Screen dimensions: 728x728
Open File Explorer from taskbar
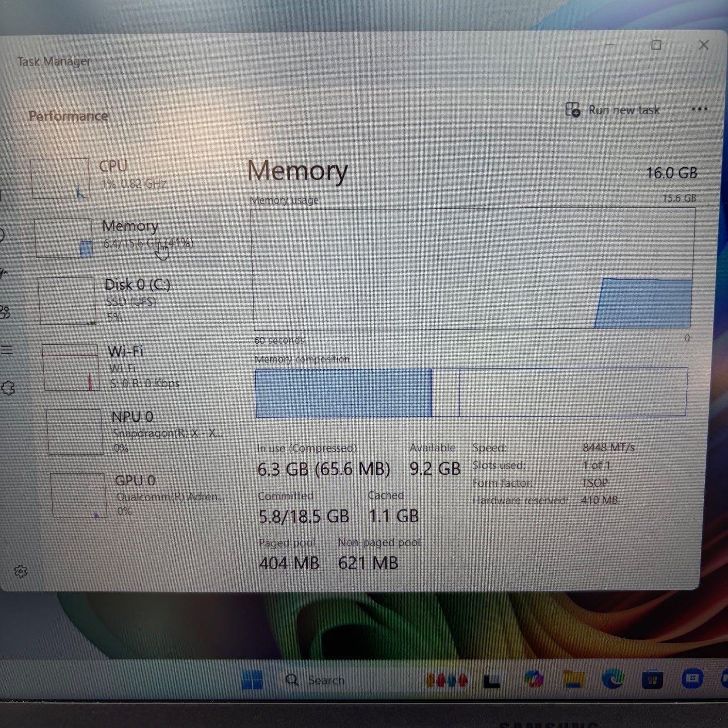tap(573, 679)
